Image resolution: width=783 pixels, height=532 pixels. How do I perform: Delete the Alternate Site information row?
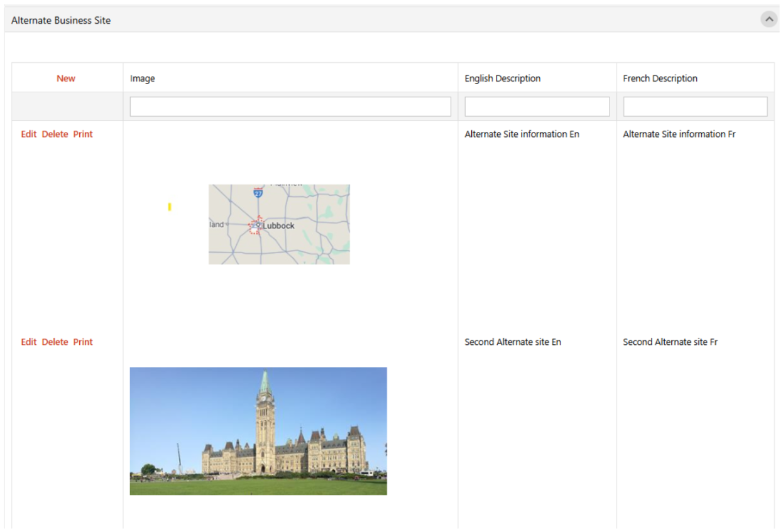55,134
